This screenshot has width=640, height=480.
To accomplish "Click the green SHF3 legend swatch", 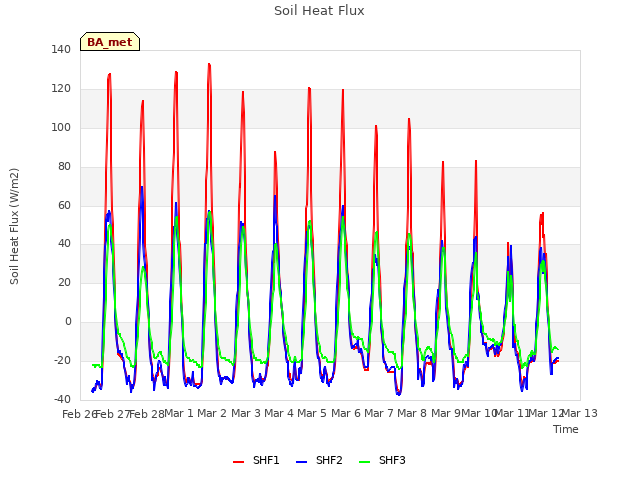I will tap(364, 462).
